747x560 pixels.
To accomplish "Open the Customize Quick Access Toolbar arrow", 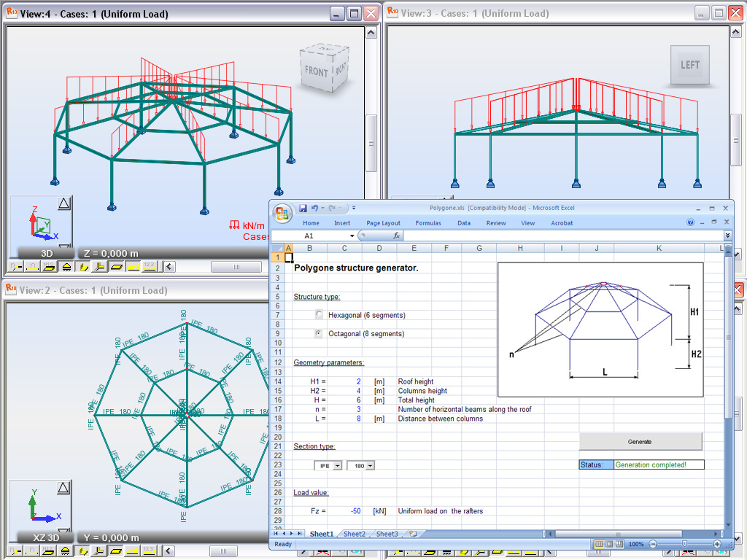I will coord(354,208).
